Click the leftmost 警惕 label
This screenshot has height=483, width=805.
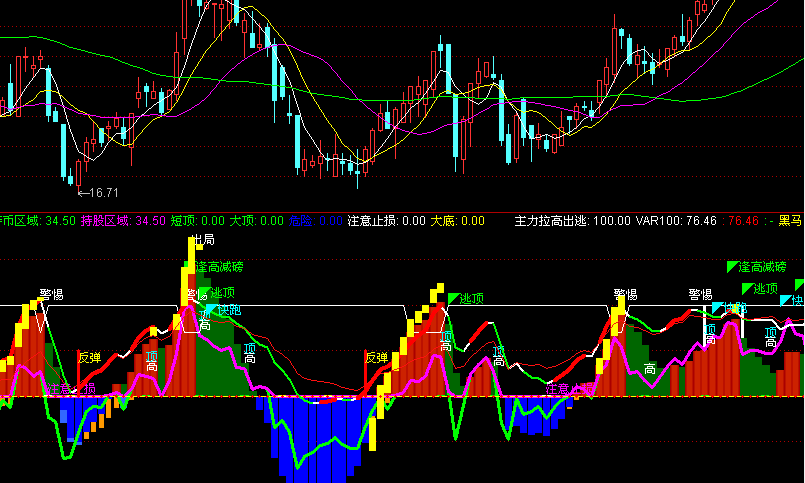point(51,295)
